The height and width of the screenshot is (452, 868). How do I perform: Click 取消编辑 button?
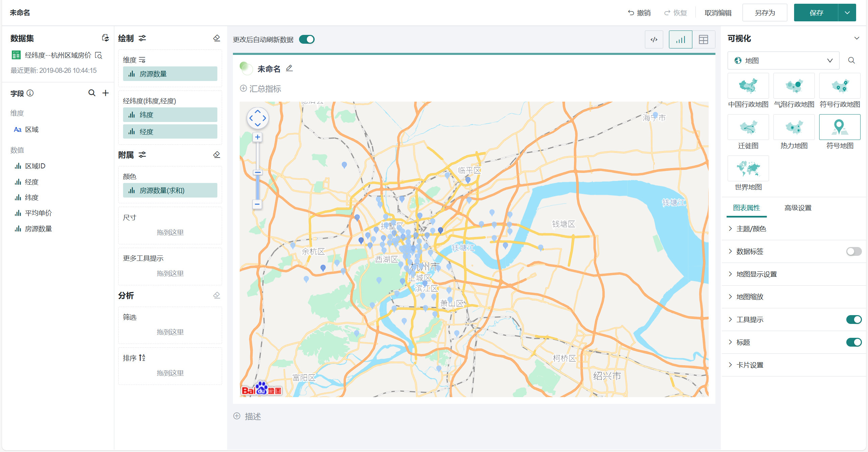click(718, 13)
